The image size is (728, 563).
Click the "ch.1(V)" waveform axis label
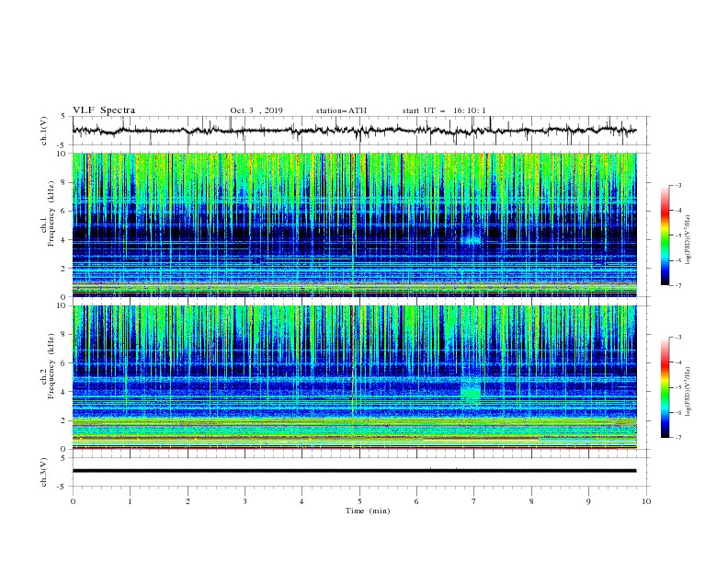tap(44, 131)
